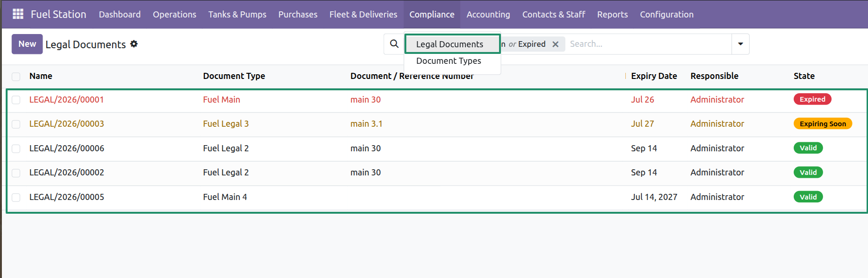Click Valid badge on the LEGAL/2026/00006 row
Screen dimensions: 868x278
pos(808,148)
